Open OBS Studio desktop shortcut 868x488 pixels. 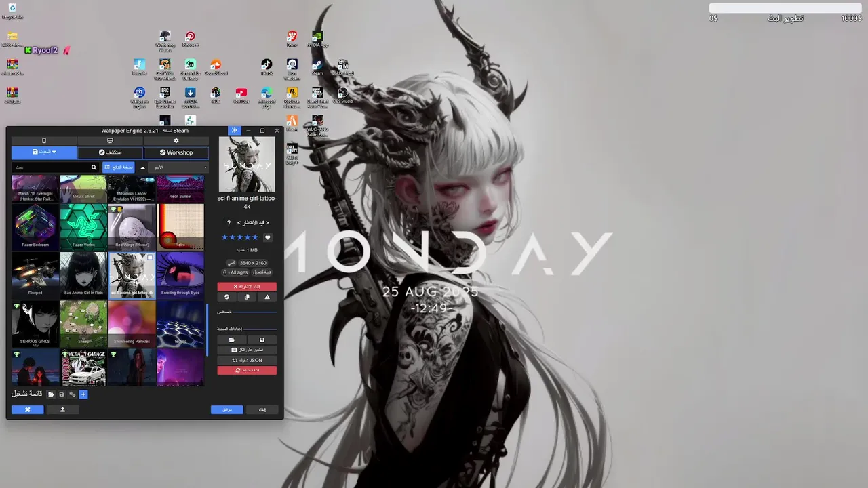pyautogui.click(x=342, y=96)
